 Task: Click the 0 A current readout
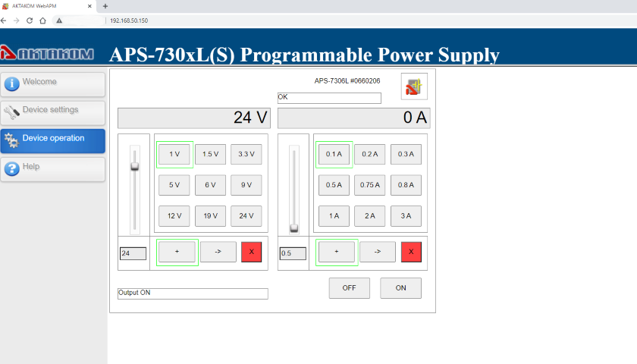tap(354, 118)
